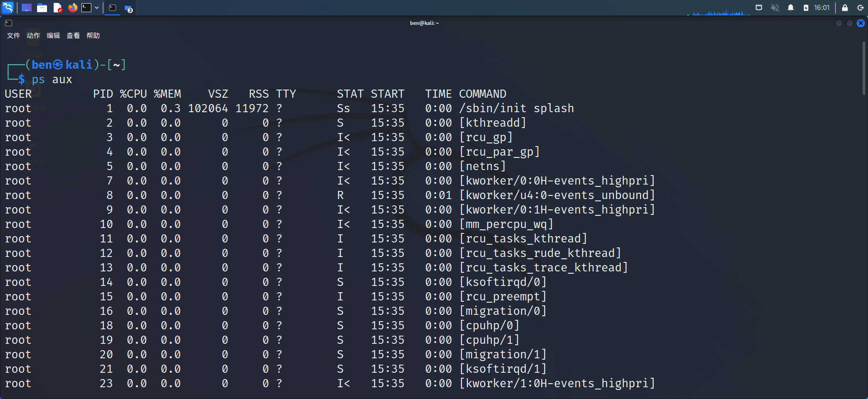This screenshot has width=868, height=399.
Task: Click '[rcu_tasks_rude_kthread]' process name
Action: (540, 253)
